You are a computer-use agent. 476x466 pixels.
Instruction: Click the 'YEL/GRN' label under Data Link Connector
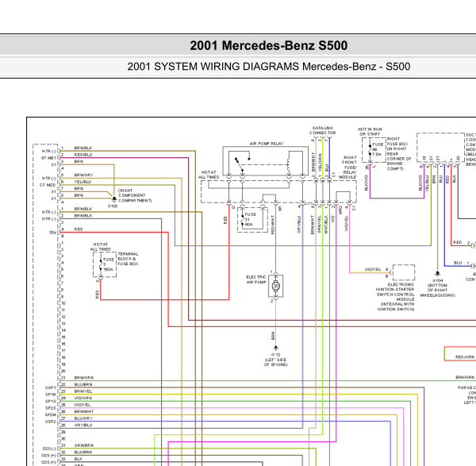point(320,163)
